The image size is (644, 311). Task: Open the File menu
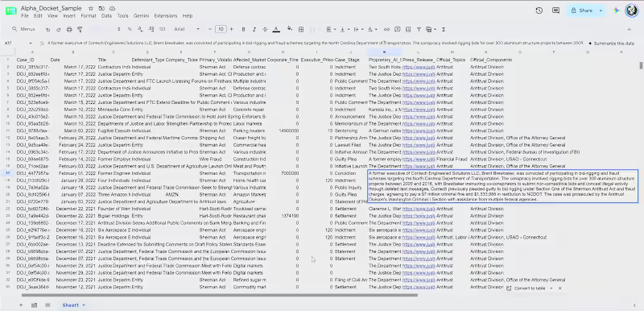pyautogui.click(x=25, y=16)
